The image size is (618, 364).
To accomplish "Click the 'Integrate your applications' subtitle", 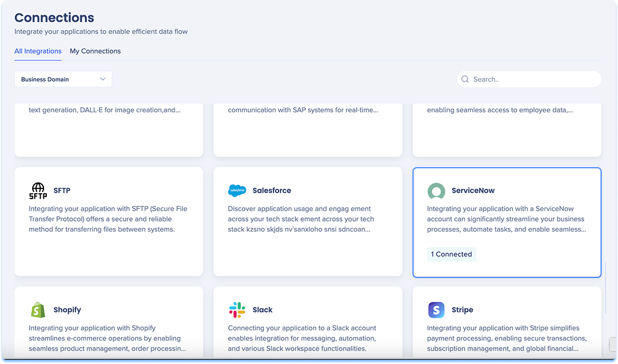I will (101, 32).
